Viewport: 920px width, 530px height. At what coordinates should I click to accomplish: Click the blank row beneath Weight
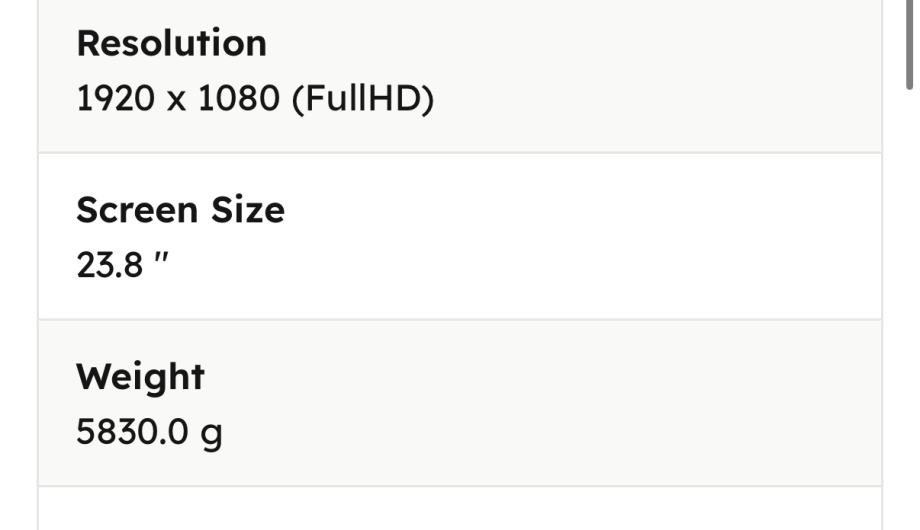(460, 510)
